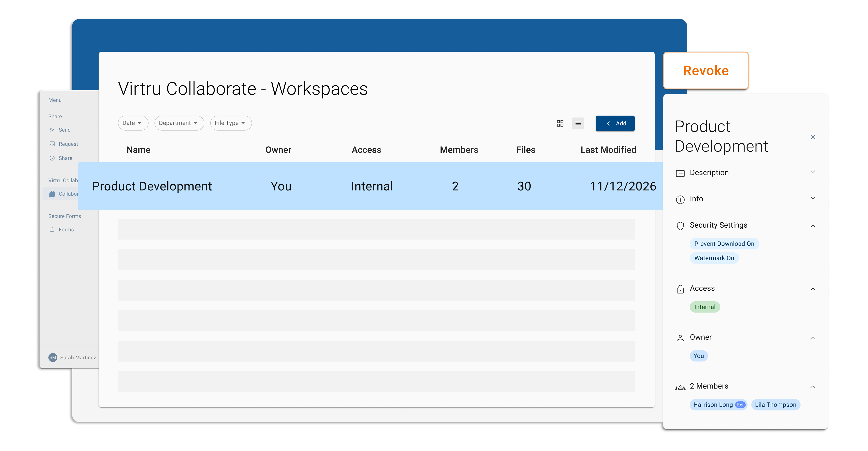Image resolution: width=868 pixels, height=451 pixels.
Task: Click the Info circle icon
Action: [x=680, y=199]
